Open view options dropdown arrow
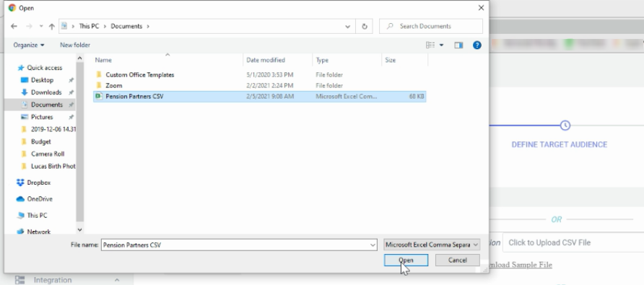This screenshot has height=285, width=644. coord(442,45)
